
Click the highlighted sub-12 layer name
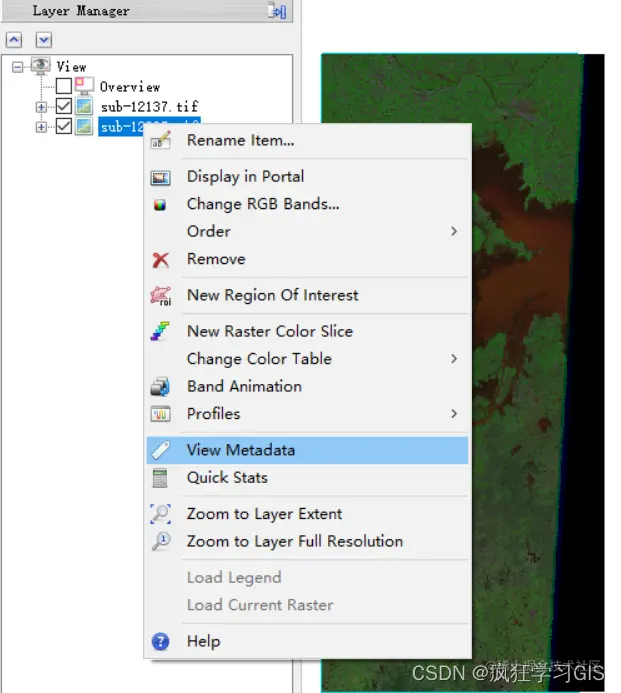(x=122, y=127)
